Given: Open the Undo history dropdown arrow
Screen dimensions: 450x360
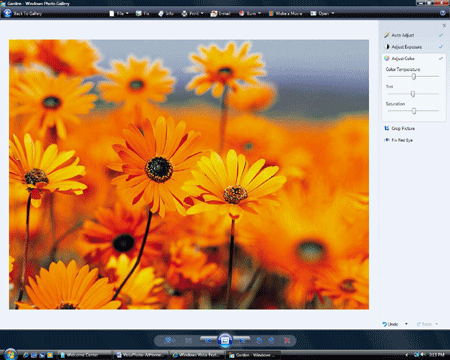Looking at the screenshot, I should pos(406,324).
